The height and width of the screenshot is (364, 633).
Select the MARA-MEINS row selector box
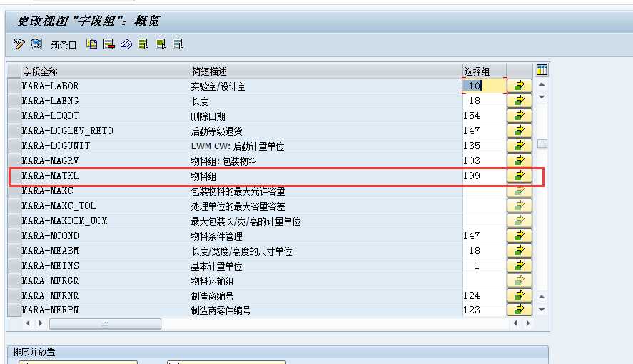coord(14,265)
